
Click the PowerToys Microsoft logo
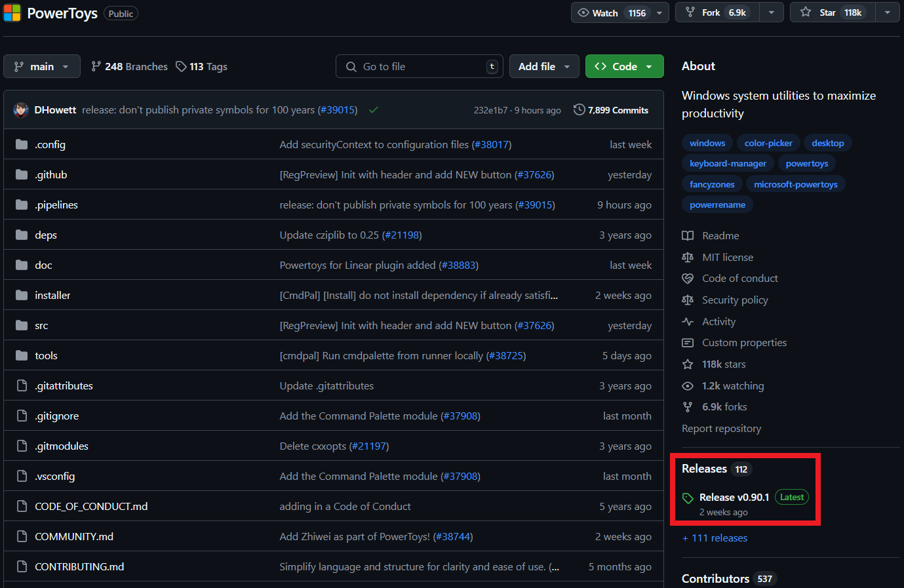pyautogui.click(x=12, y=12)
